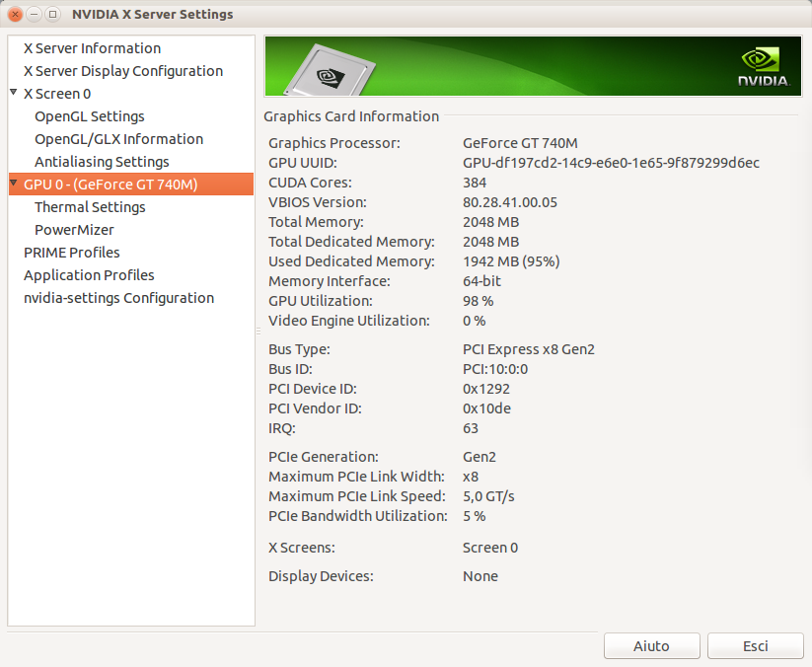Screen dimensions: 812x667
Task: Click the Aiuto help button
Action: coord(651,645)
